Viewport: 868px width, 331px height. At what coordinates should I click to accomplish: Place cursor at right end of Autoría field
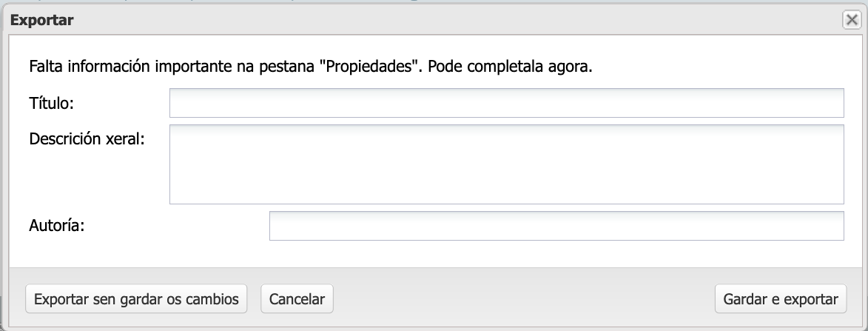(x=835, y=226)
